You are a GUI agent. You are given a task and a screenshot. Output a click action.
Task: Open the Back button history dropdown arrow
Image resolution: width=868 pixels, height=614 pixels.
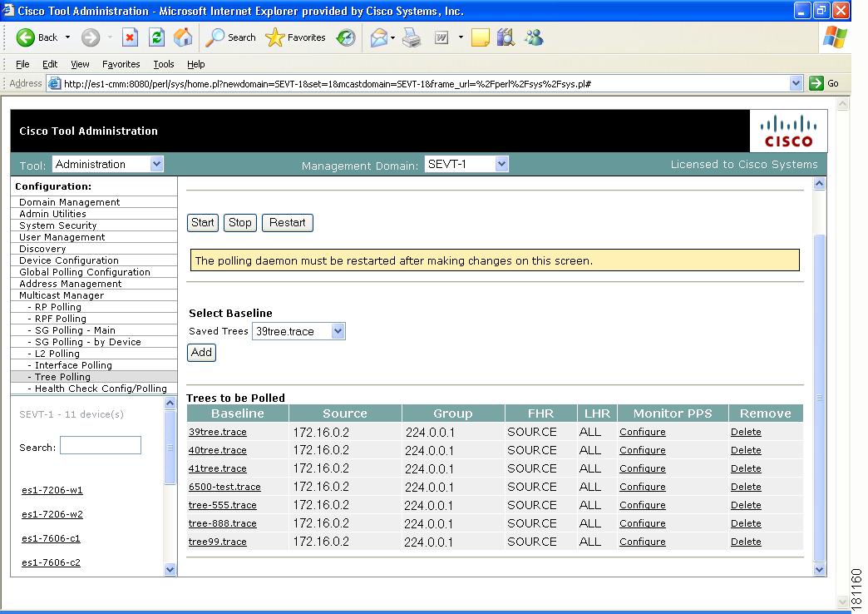pos(67,37)
